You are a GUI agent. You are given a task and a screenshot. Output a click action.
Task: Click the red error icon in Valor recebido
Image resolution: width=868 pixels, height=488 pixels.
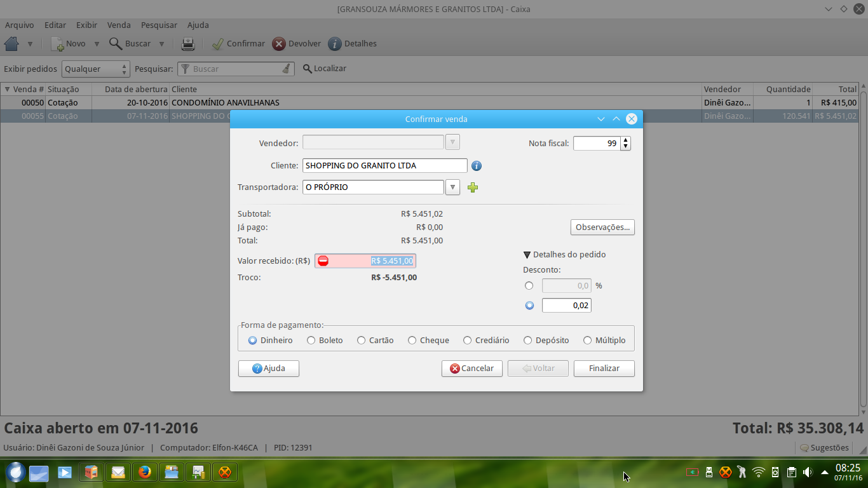(323, 261)
